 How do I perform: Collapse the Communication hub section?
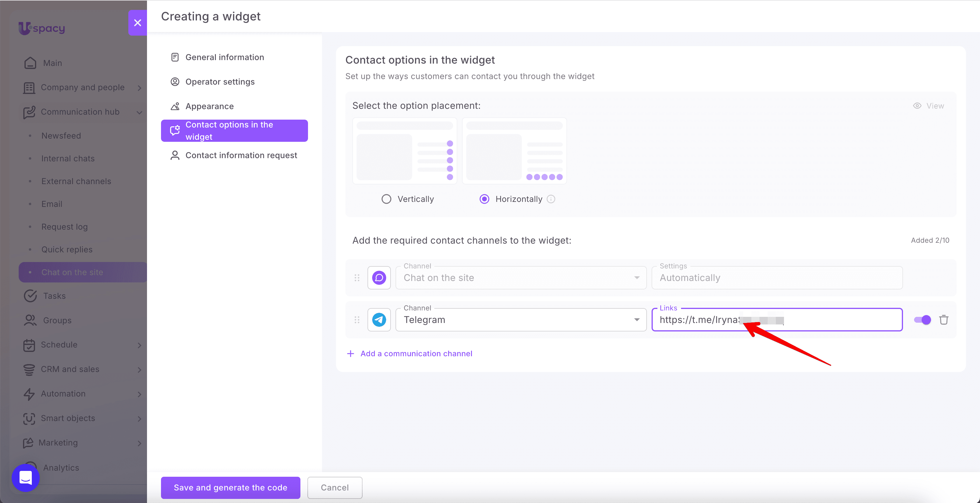point(83,112)
